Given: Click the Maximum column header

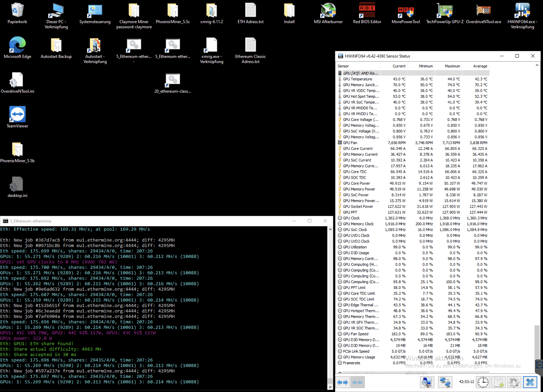Looking at the screenshot, I should click(448, 66).
